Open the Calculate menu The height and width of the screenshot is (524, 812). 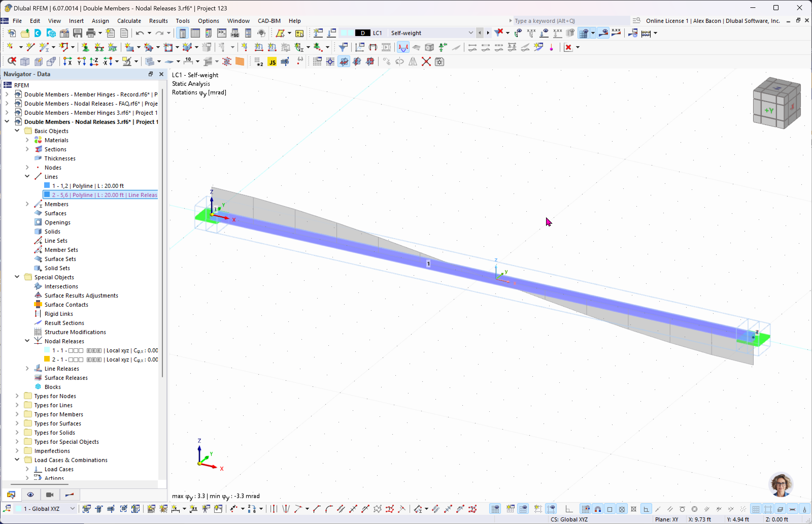[128, 21]
